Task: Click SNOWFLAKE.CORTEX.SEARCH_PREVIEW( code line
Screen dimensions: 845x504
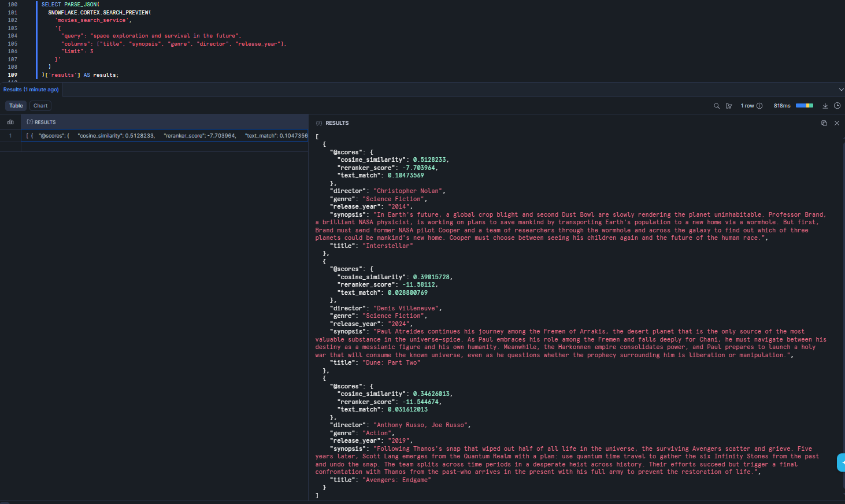Action: coord(99,13)
